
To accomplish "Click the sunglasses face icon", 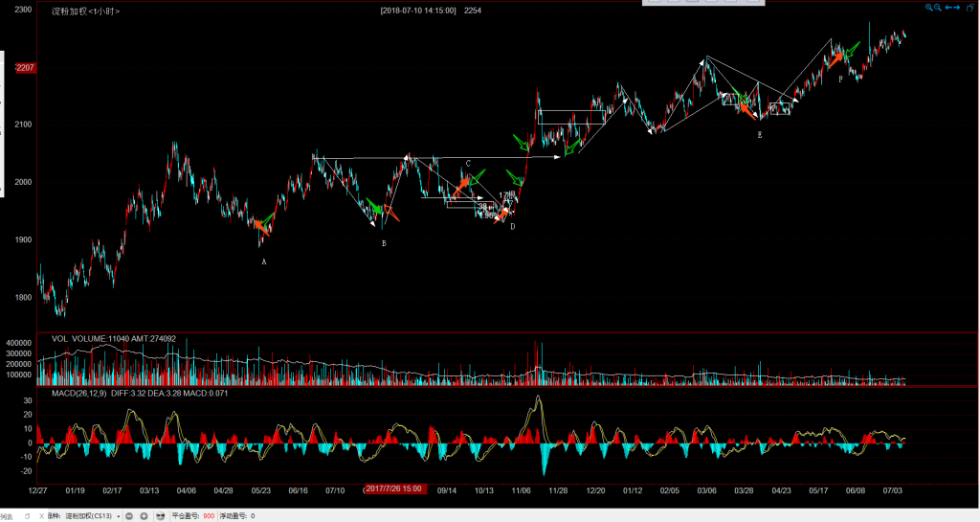I will (160, 515).
